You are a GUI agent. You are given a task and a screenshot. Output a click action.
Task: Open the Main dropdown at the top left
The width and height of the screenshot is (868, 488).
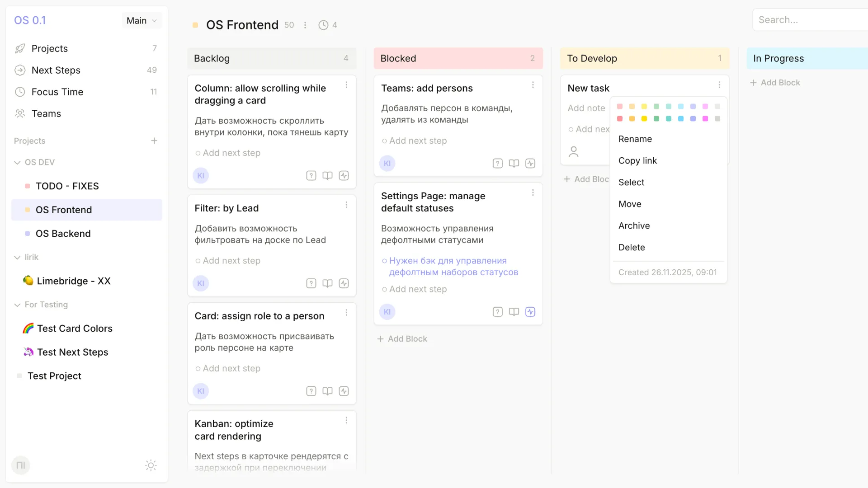tap(141, 20)
